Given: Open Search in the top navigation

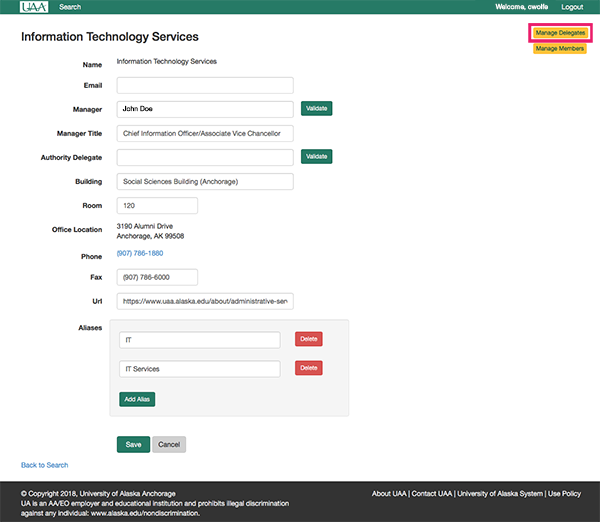Looking at the screenshot, I should pos(70,7).
